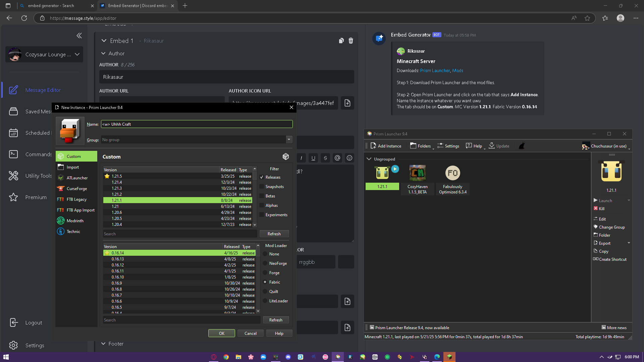Viewport: 644px width, 362px height.
Task: Enable the Betas filter checkbox
Action: [x=262, y=196]
